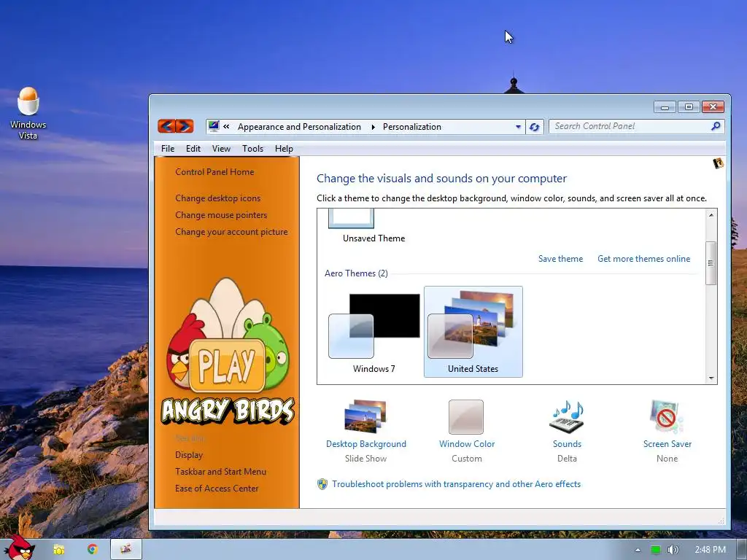Expand arrow after Appearance and Personalization
Image resolution: width=747 pixels, height=560 pixels.
[x=373, y=127]
